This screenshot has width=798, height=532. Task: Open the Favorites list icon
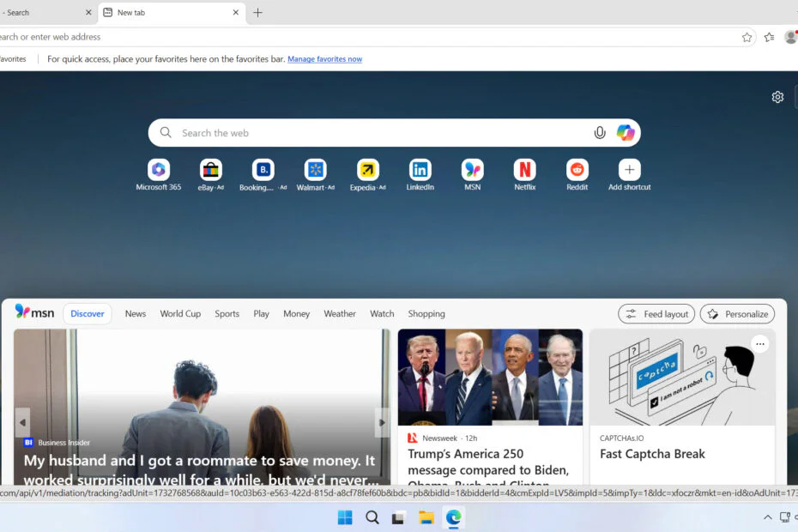point(769,37)
